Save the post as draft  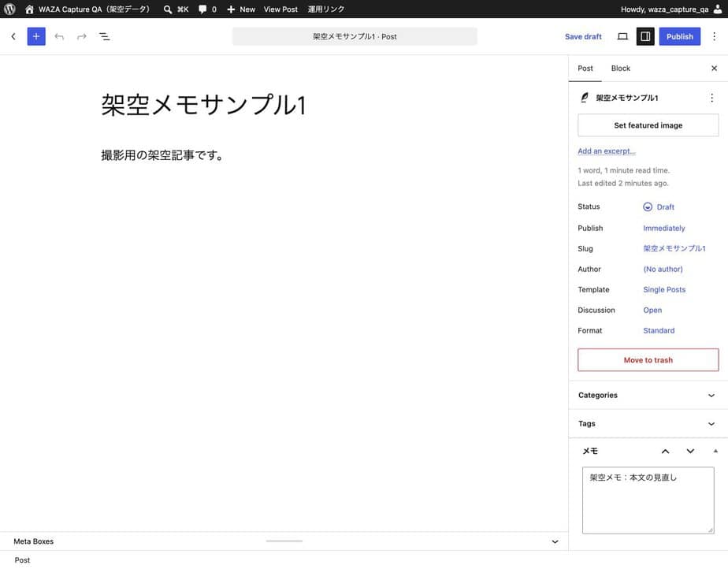pyautogui.click(x=583, y=36)
